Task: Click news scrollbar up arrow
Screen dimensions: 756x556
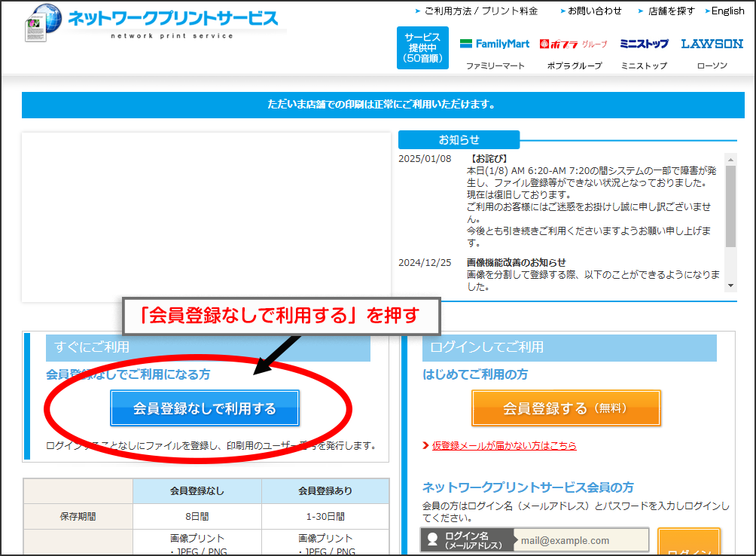Action: pos(730,159)
